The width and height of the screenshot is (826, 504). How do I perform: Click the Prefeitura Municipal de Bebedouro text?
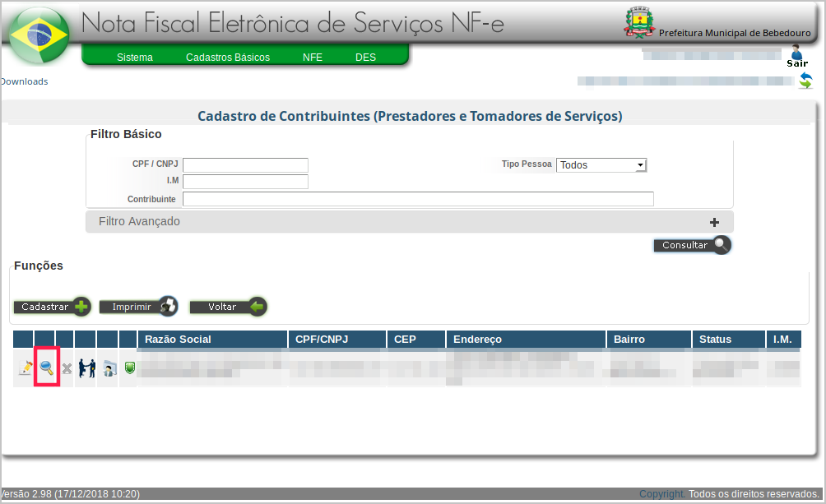(x=735, y=33)
